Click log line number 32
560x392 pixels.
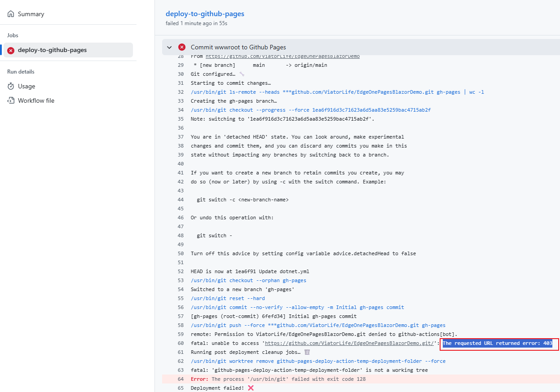pyautogui.click(x=181, y=92)
